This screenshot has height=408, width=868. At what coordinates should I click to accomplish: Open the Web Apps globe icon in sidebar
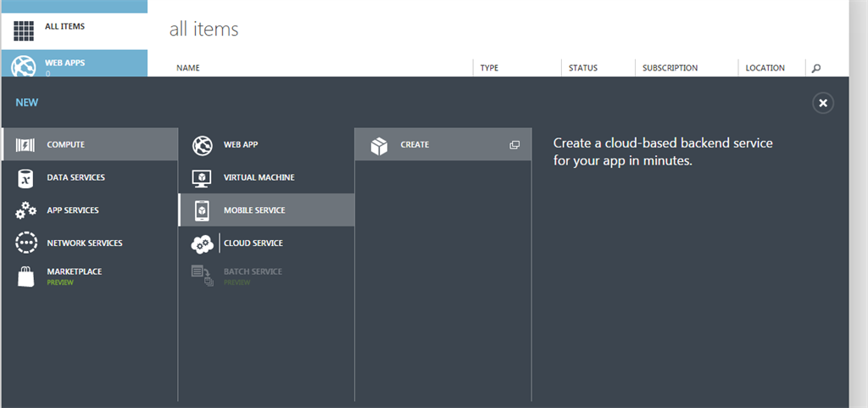(24, 66)
